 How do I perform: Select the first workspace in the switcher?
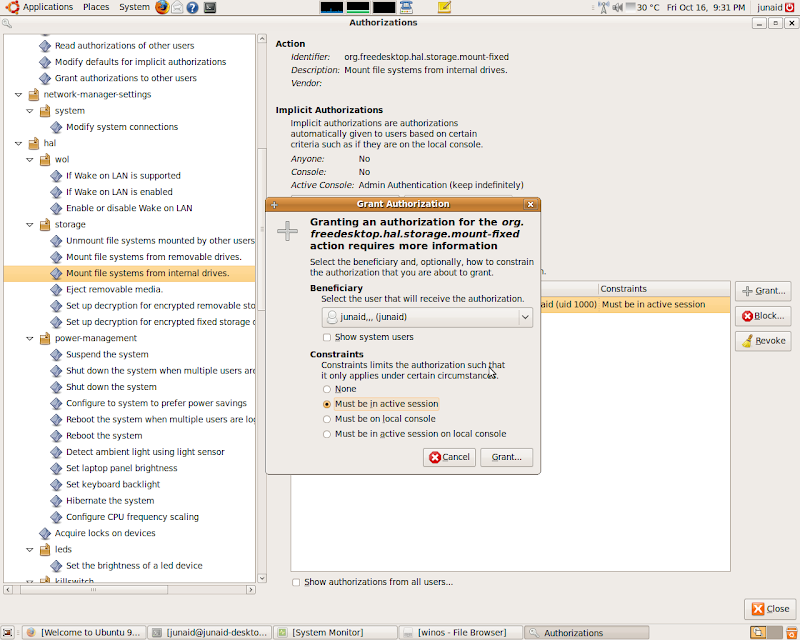pyautogui.click(x=758, y=633)
